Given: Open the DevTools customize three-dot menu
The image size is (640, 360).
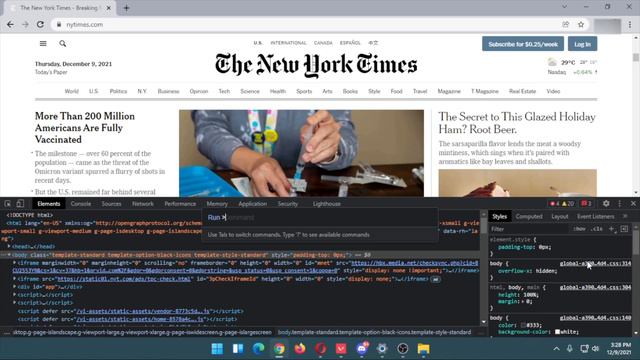Looking at the screenshot, I should tap(620, 203).
